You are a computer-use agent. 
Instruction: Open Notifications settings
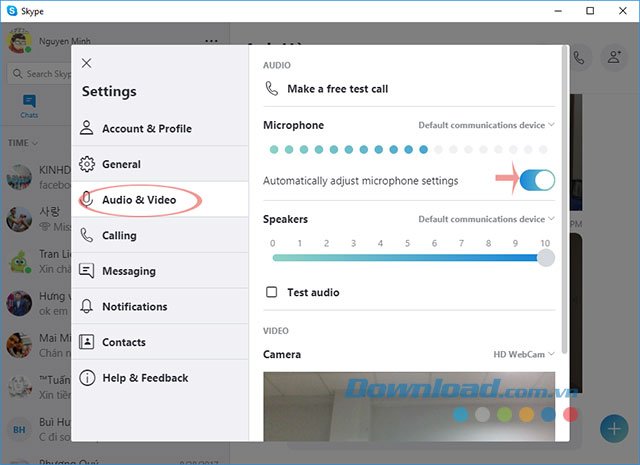coord(160,306)
